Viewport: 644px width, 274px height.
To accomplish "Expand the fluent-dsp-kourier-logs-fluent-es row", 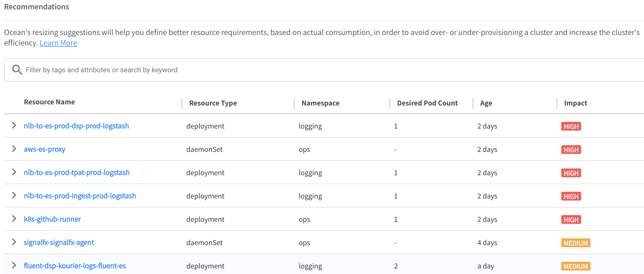I will pos(14,265).
